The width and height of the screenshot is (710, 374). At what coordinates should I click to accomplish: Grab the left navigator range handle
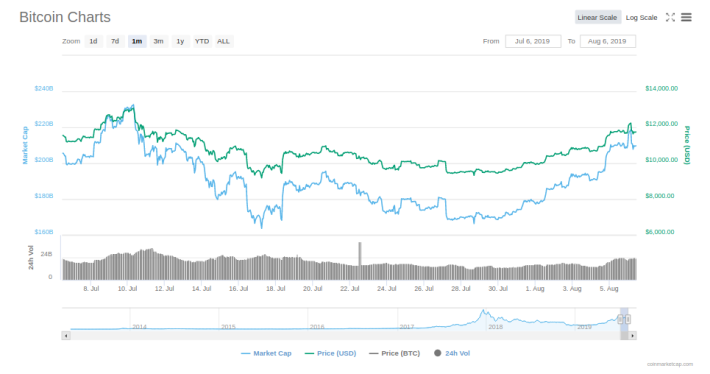click(620, 320)
